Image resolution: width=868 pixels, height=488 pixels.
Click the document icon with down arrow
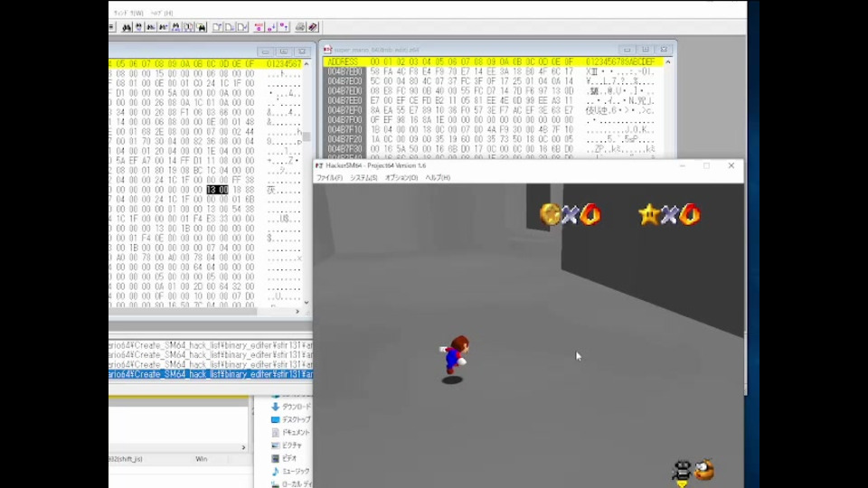click(x=230, y=27)
